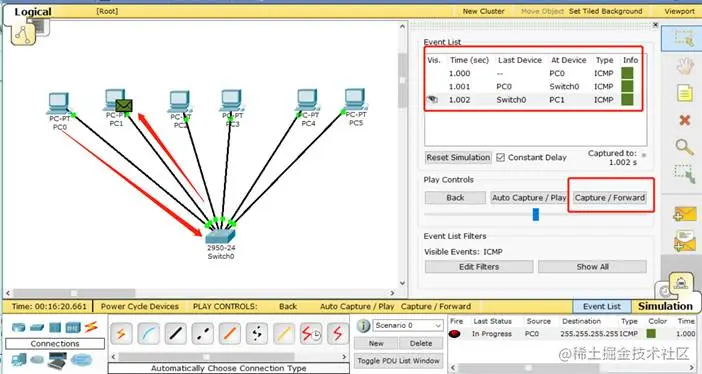Open the scenario info button

363,326
